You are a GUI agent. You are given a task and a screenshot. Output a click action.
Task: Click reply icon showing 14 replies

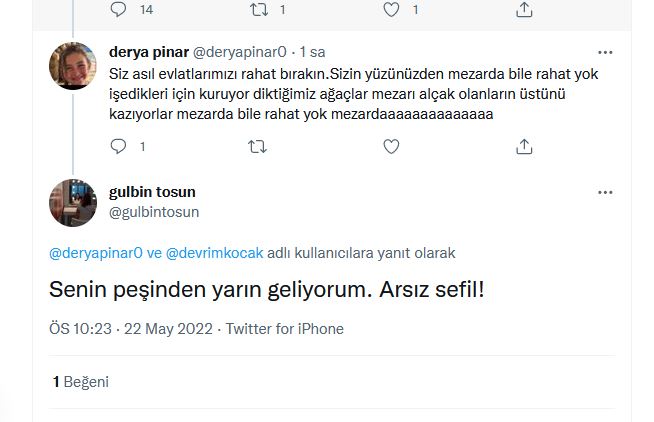point(118,9)
